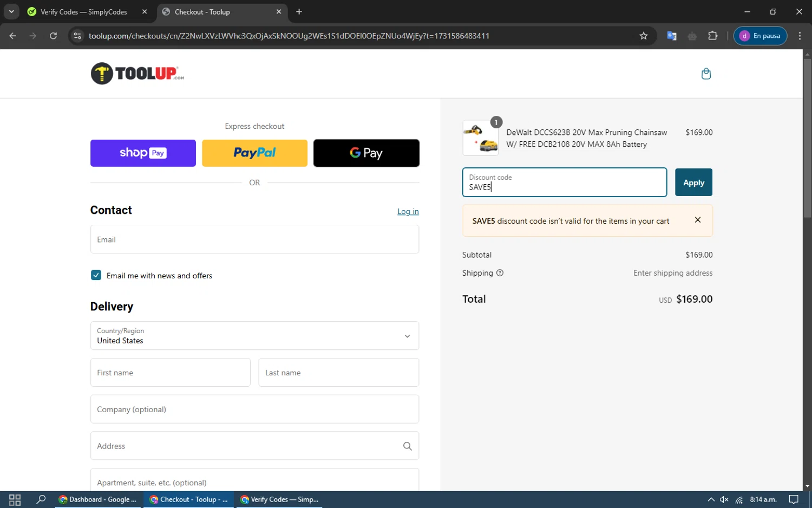This screenshot has width=812, height=508.
Task: View site information icon in address bar
Action: point(77,36)
